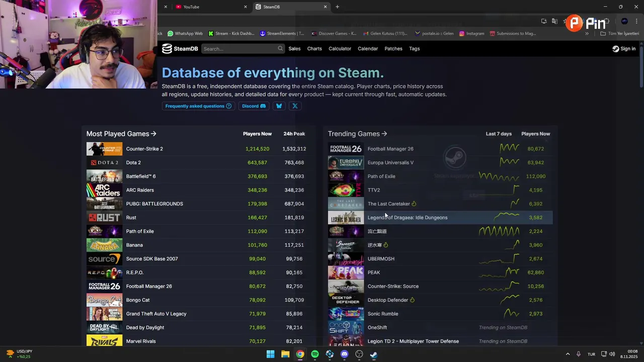Click the Steam icon next to Sign in

616,49
